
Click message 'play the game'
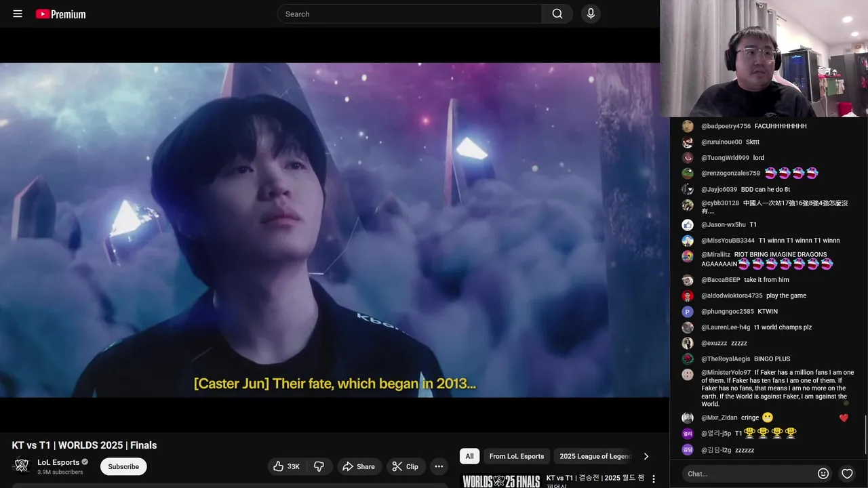coord(787,296)
